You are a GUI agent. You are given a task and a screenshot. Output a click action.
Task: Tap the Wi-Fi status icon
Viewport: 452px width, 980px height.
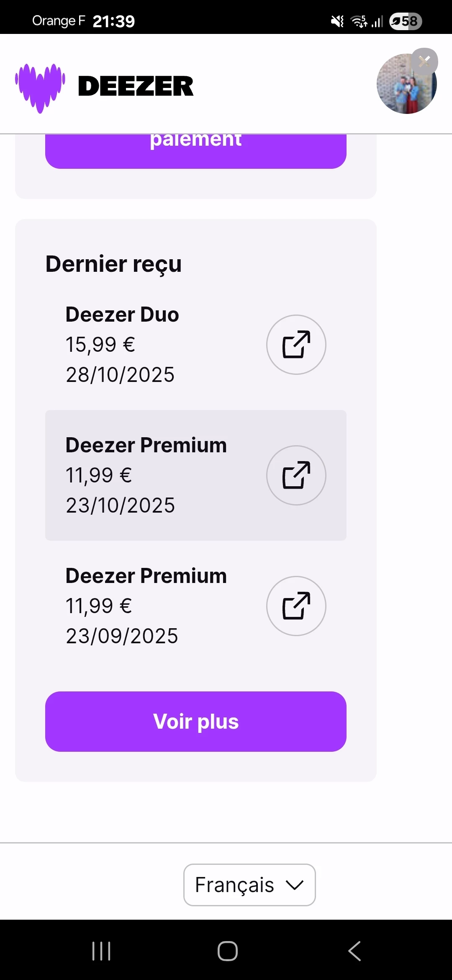coord(359,21)
